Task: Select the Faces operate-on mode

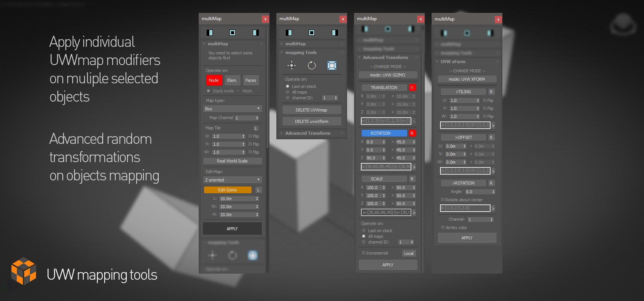Action: tap(251, 80)
